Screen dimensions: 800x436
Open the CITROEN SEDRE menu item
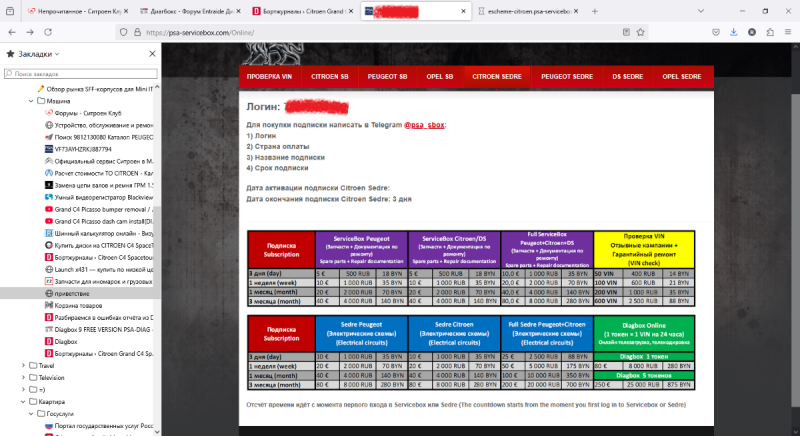[x=494, y=76]
